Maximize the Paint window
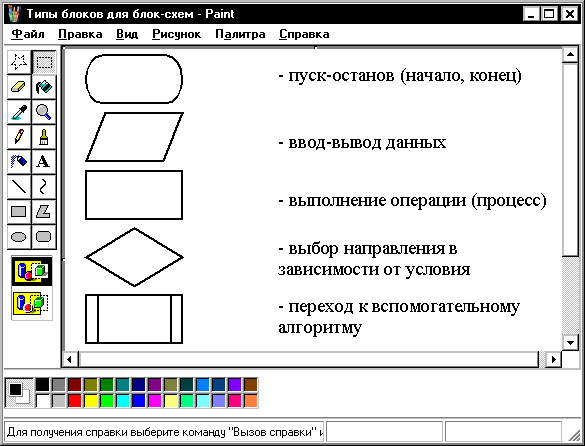This screenshot has height=446, width=585. click(550, 14)
